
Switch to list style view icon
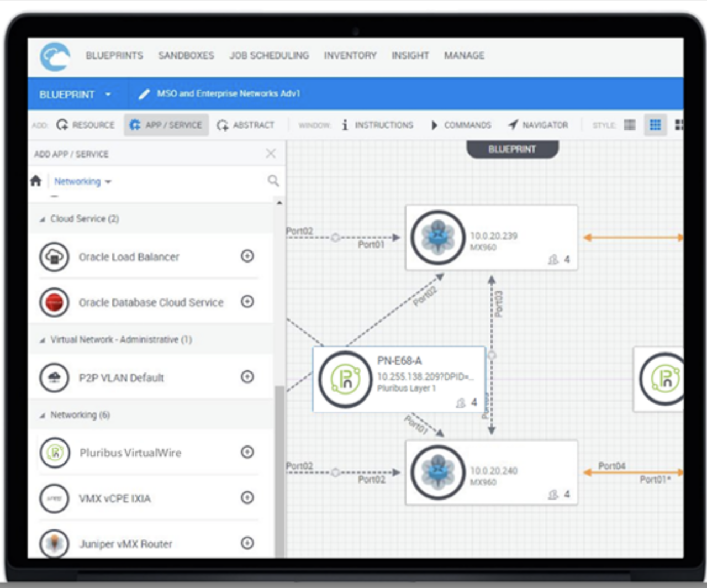[x=630, y=125]
